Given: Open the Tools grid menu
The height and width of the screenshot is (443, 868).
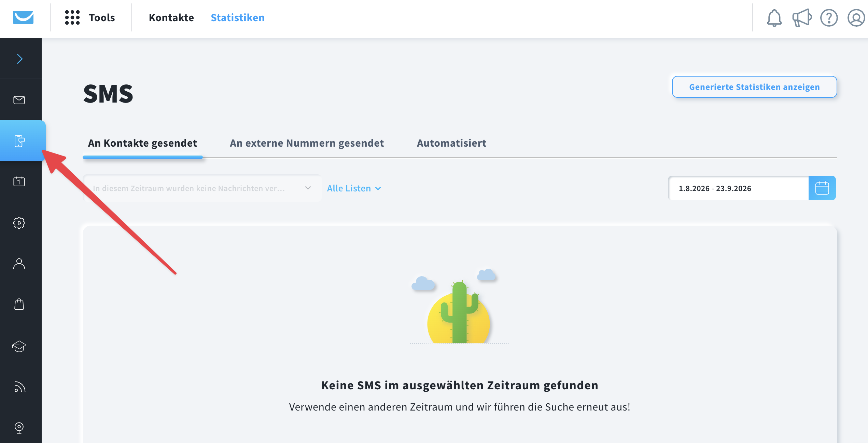Looking at the screenshot, I should click(x=72, y=17).
